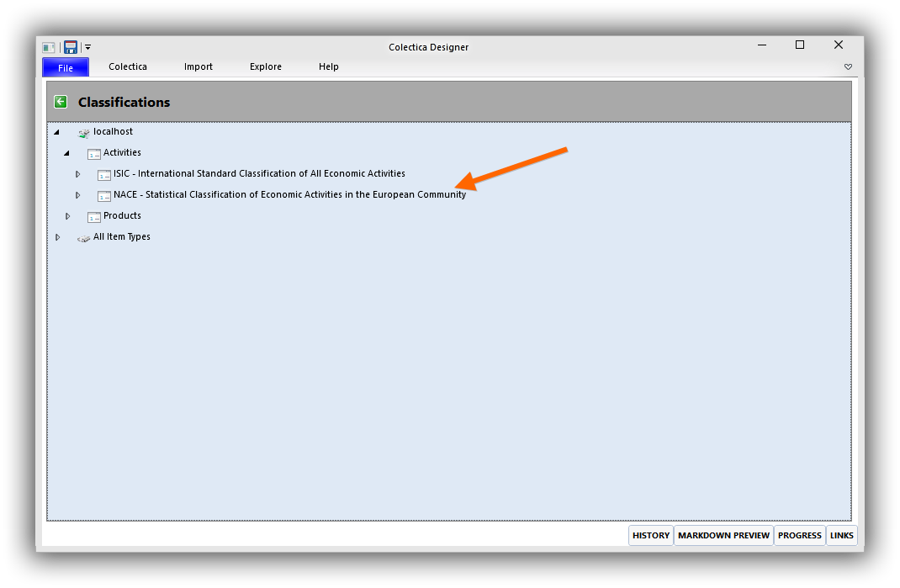Select NACE - Statistical Classification row

[290, 194]
